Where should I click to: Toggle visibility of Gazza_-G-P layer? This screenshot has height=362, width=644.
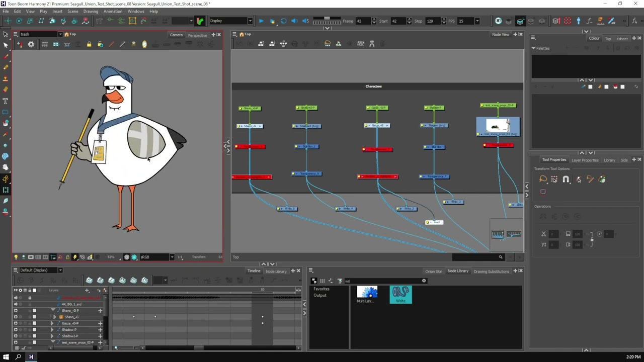pos(16,323)
